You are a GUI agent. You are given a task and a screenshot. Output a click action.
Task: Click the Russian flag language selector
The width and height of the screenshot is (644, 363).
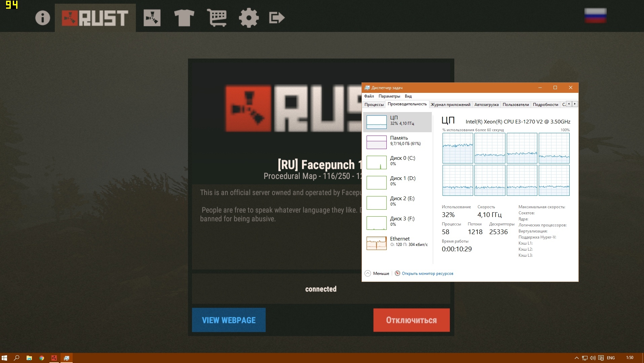pyautogui.click(x=595, y=15)
